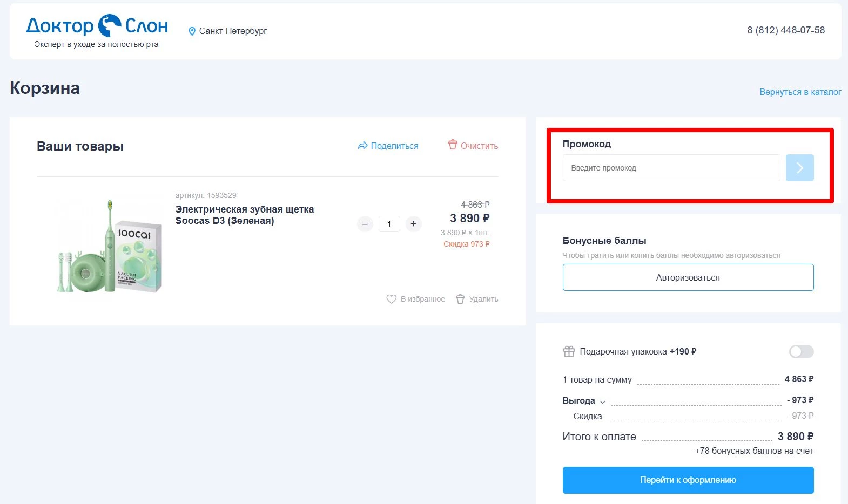This screenshot has height=504, width=848.
Task: Apply promo code with the arrow button
Action: point(799,168)
